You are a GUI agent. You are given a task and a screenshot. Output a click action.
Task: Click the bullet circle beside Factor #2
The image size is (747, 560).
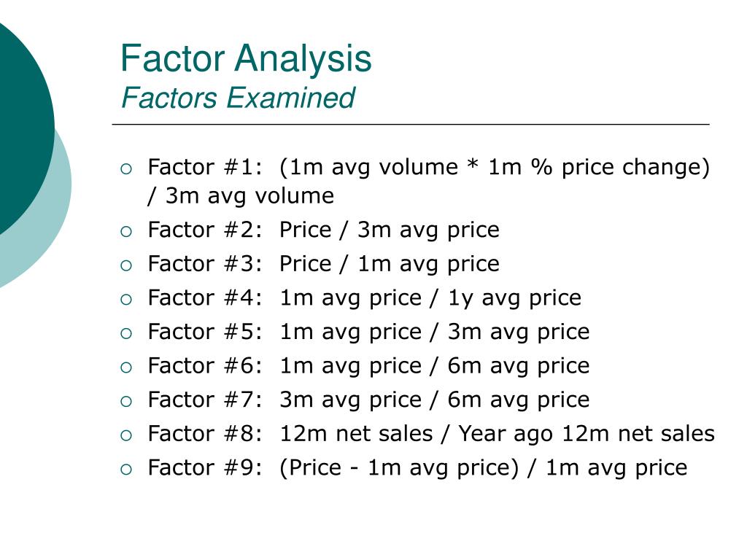pos(126,232)
